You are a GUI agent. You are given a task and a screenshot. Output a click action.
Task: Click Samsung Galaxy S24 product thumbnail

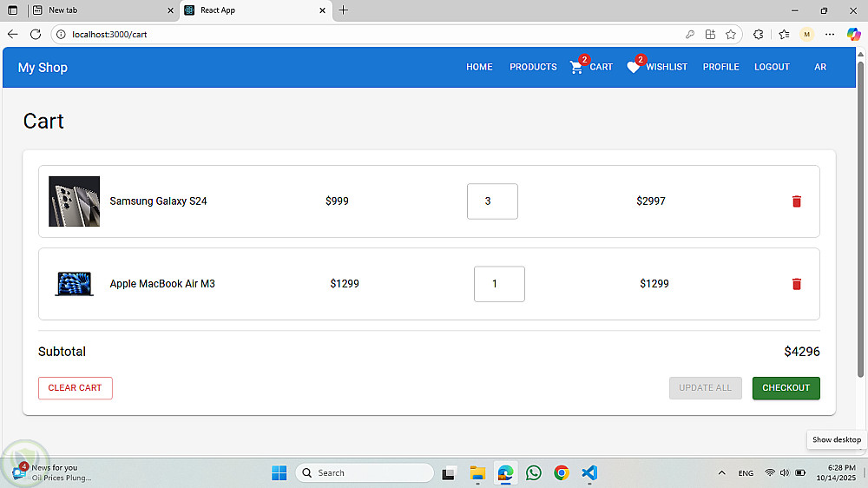(x=74, y=201)
